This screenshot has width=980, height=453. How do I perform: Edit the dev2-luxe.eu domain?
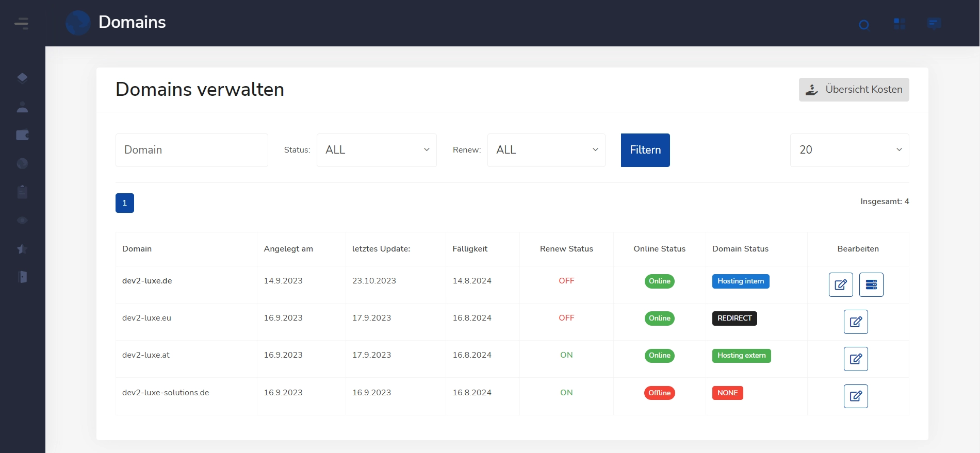click(x=856, y=322)
